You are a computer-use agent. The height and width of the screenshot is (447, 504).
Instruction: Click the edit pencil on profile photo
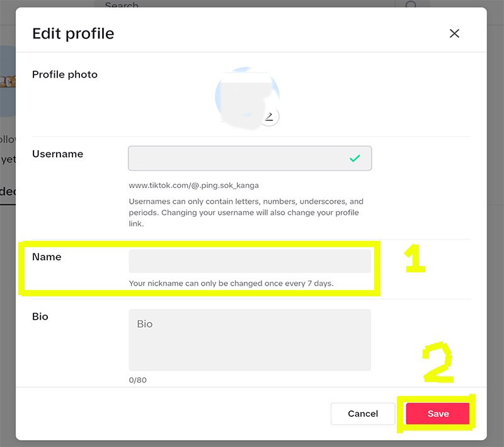coord(270,117)
